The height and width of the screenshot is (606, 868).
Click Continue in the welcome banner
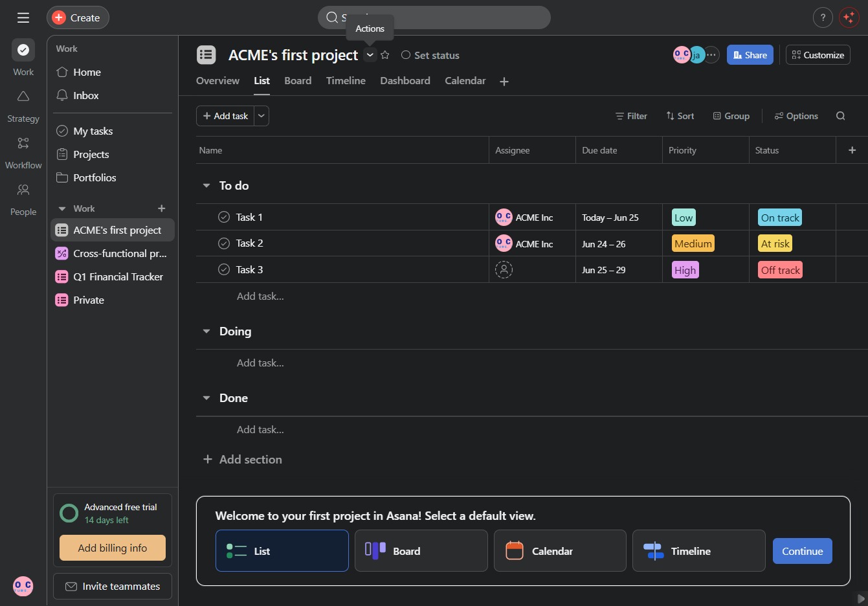click(803, 551)
